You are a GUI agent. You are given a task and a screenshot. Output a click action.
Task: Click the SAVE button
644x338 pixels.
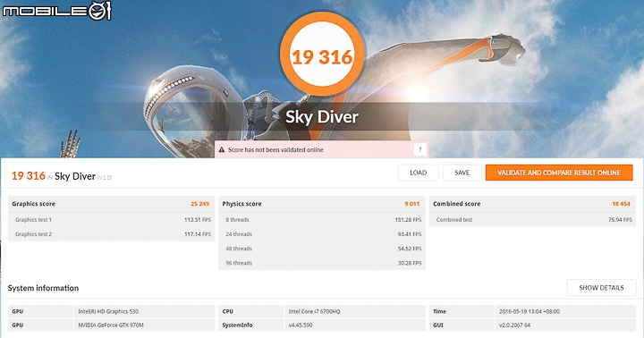[462, 173]
